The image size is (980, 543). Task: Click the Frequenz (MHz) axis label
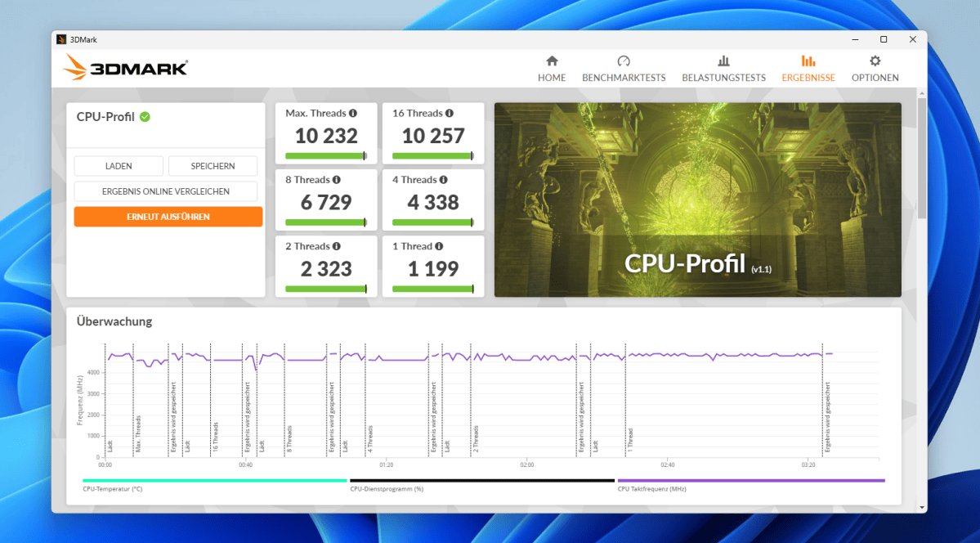80,401
